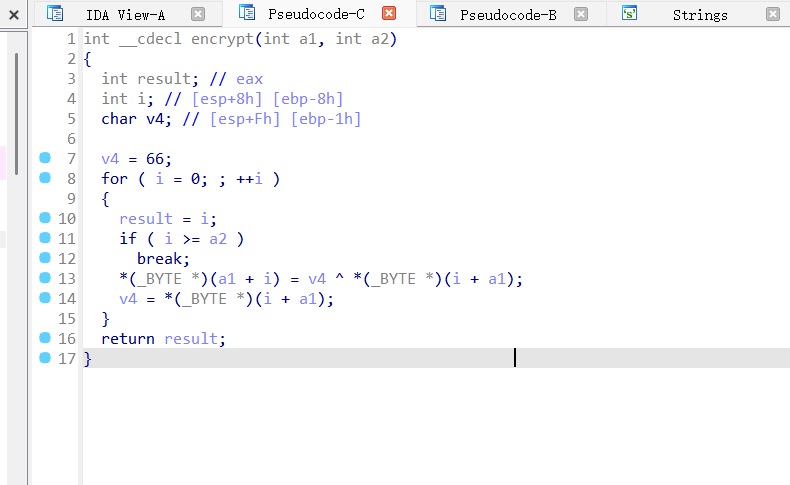This screenshot has height=485, width=790.
Task: Toggle breakpoint dot on line 13
Action: (x=44, y=278)
